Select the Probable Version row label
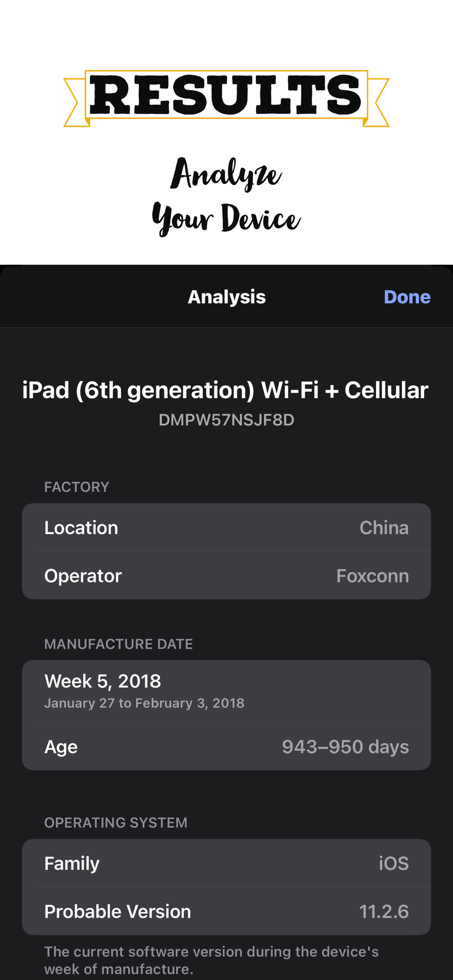The image size is (453, 980). [x=118, y=911]
